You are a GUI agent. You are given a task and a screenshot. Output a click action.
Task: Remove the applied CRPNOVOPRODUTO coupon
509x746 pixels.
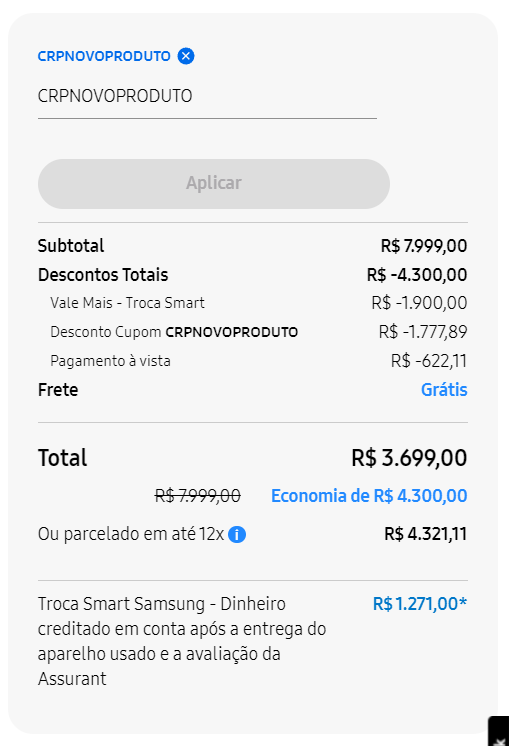click(186, 56)
